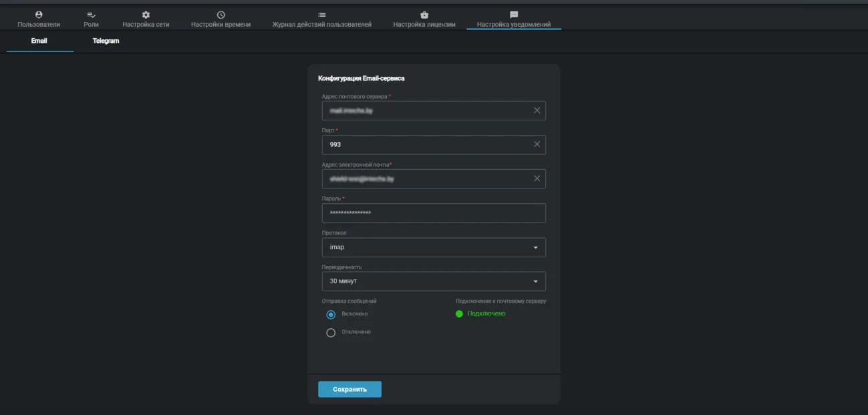Select the Включено radio button
Viewport: 868px width, 415px height.
331,315
